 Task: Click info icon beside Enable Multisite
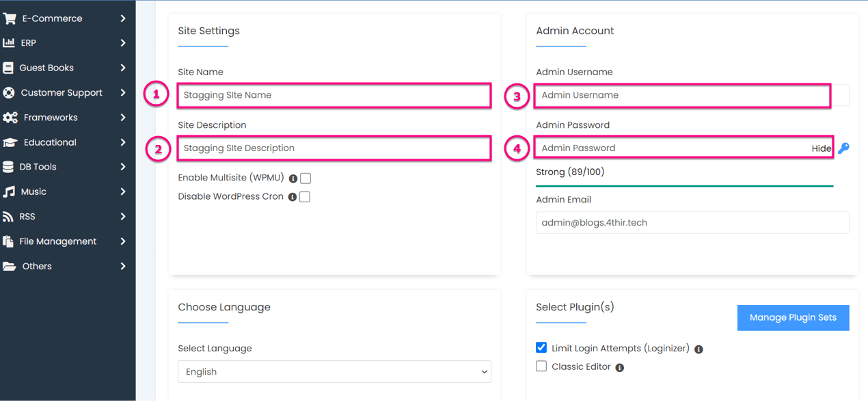point(293,178)
